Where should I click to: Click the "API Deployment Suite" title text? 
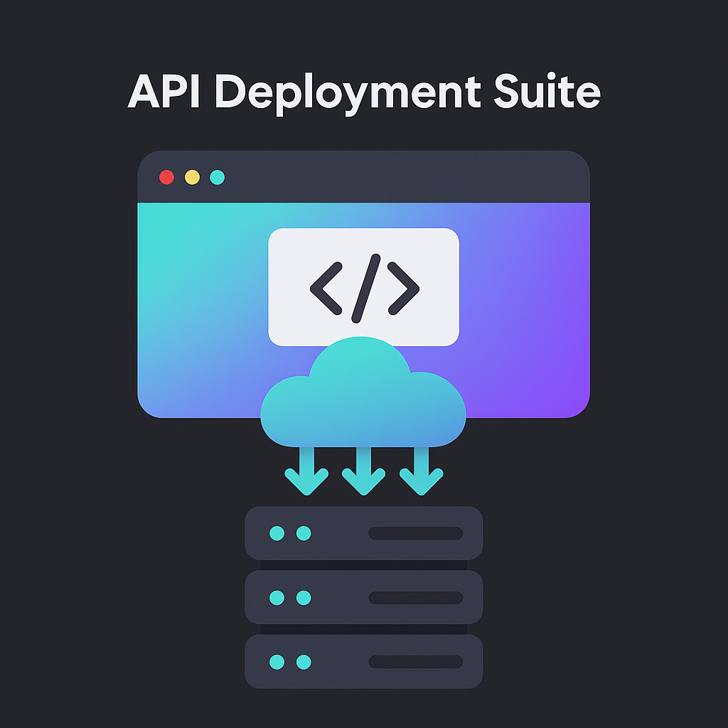pyautogui.click(x=364, y=95)
